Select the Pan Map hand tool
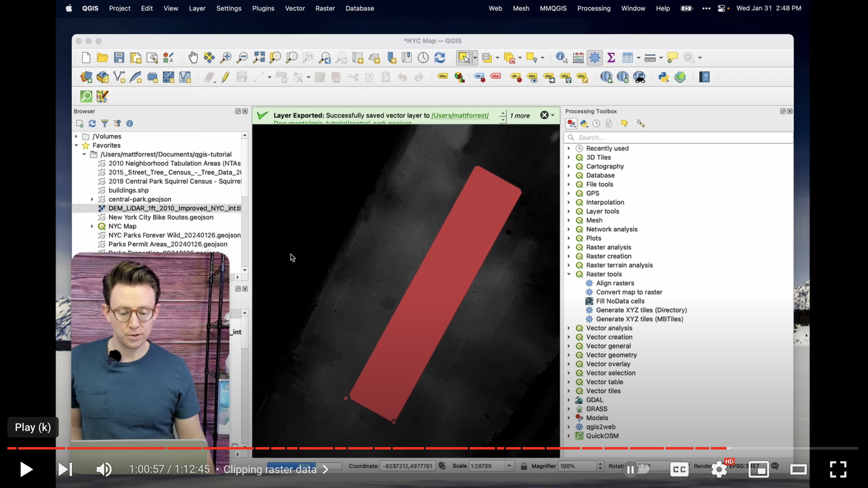The image size is (868, 488). (193, 57)
